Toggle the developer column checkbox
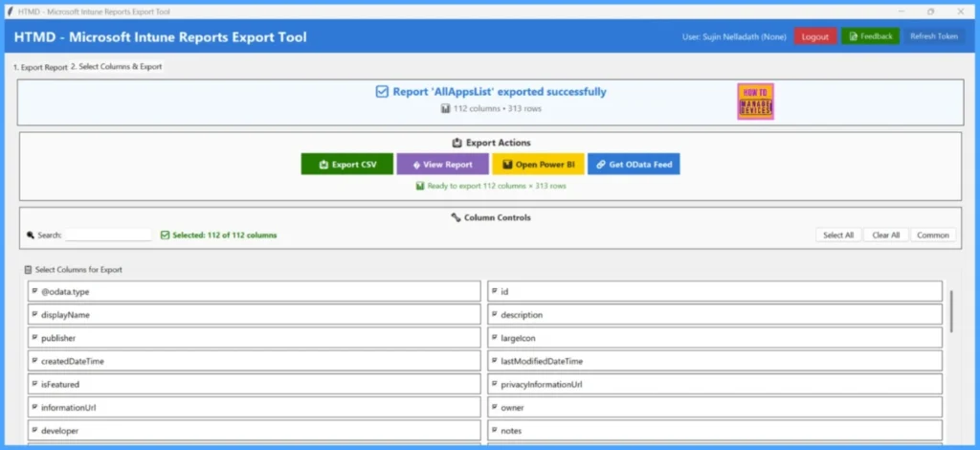The height and width of the screenshot is (450, 980). click(34, 429)
